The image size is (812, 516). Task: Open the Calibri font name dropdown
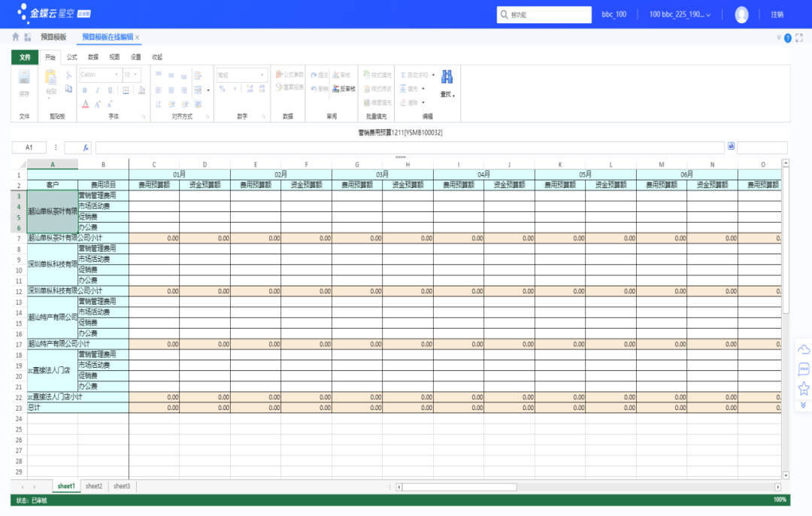[x=117, y=75]
